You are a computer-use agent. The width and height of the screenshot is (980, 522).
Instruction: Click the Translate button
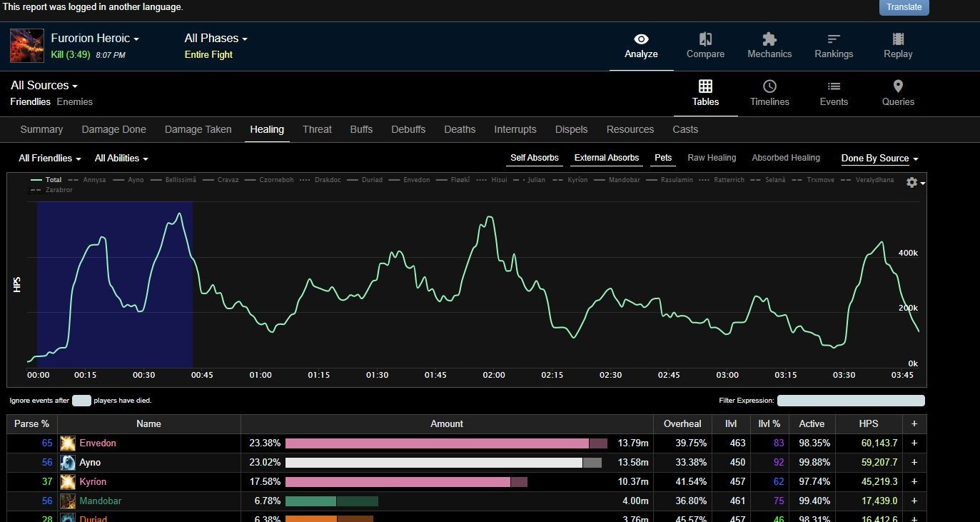coord(904,7)
